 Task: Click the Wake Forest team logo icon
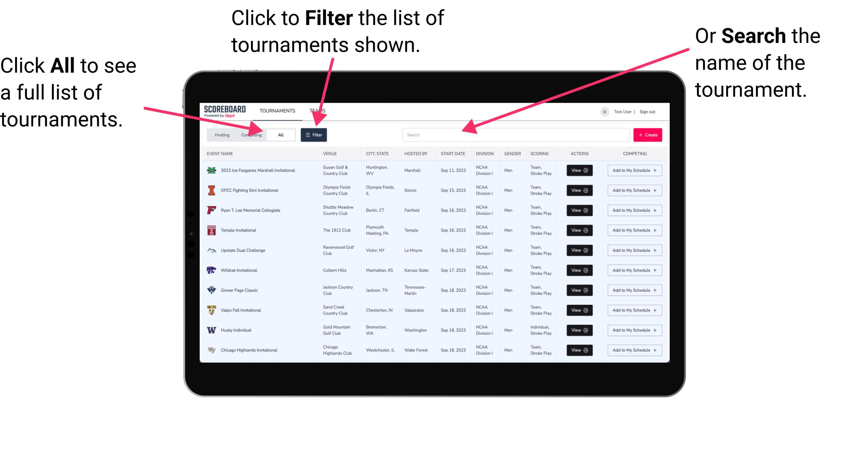[x=211, y=350]
